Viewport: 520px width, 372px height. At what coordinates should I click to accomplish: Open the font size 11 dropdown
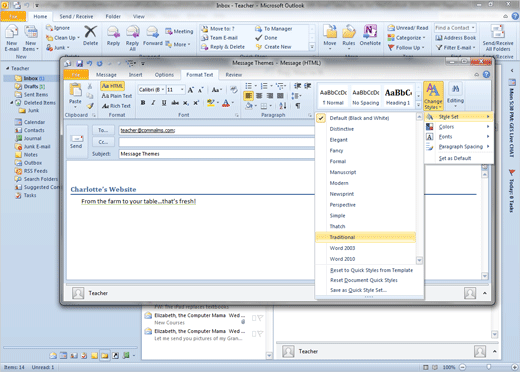182,90
